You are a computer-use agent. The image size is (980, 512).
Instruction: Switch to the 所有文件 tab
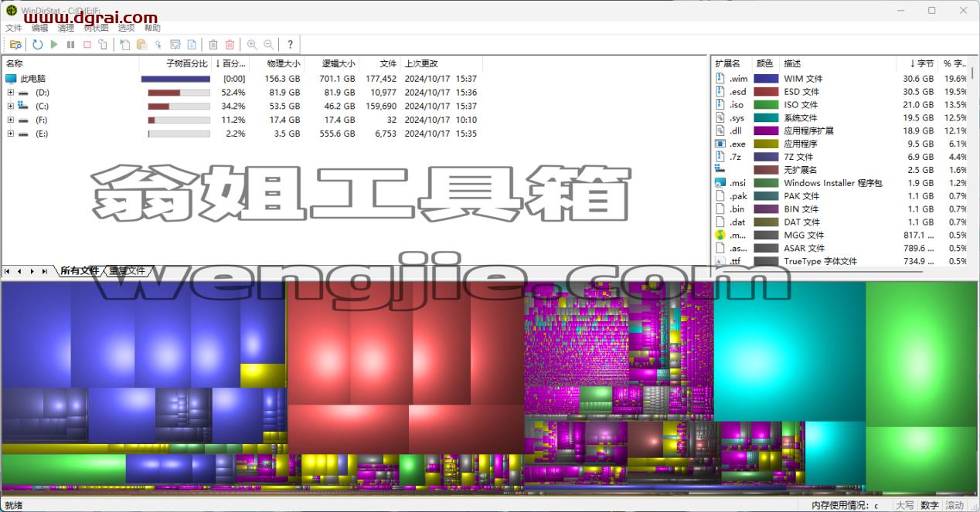point(80,271)
